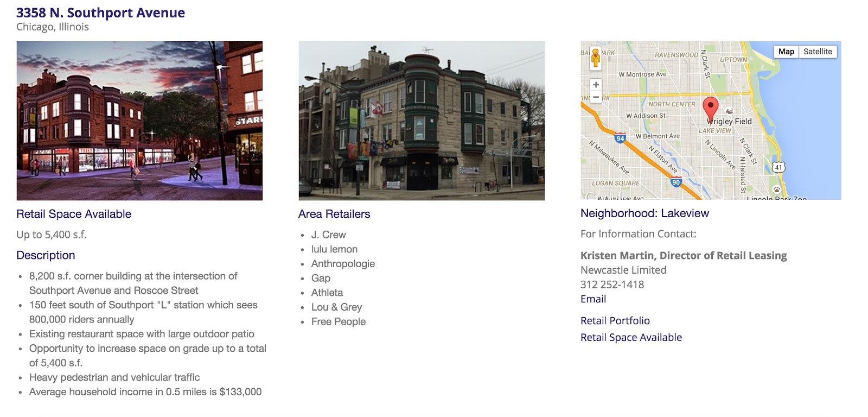Switch map to Satellite view
Image resolution: width=868 pixels, height=417 pixels.
click(818, 52)
